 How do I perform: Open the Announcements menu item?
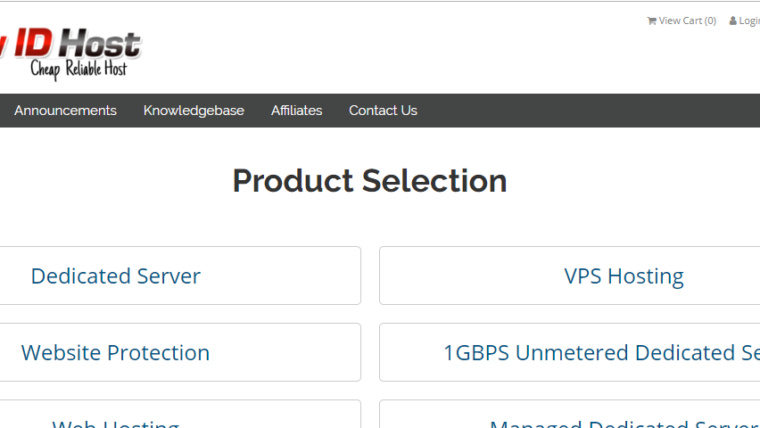[65, 111]
